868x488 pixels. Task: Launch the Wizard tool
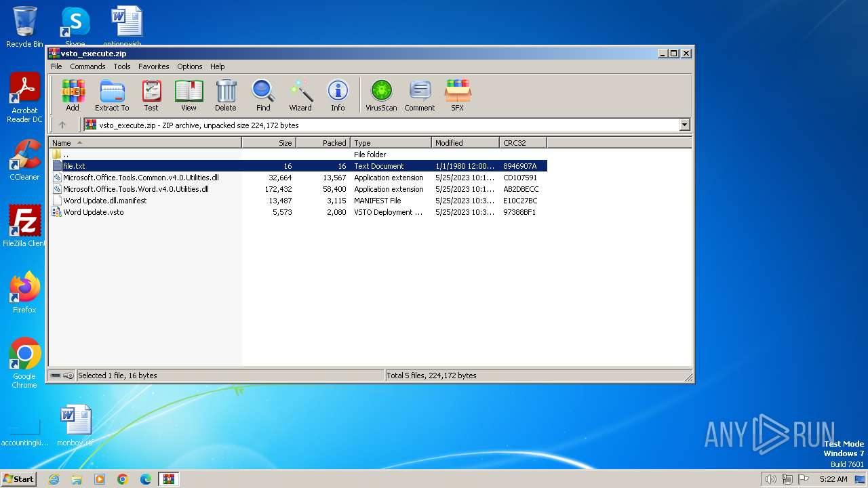tap(300, 95)
